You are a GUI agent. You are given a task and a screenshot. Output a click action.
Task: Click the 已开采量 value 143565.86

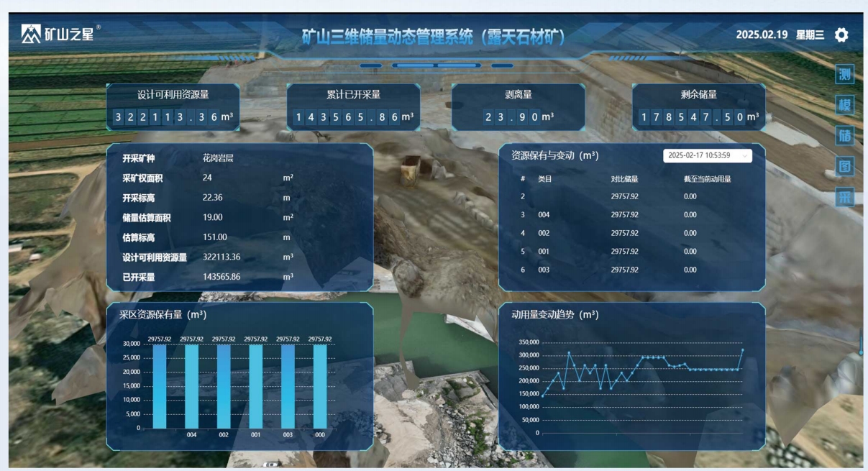221,277
